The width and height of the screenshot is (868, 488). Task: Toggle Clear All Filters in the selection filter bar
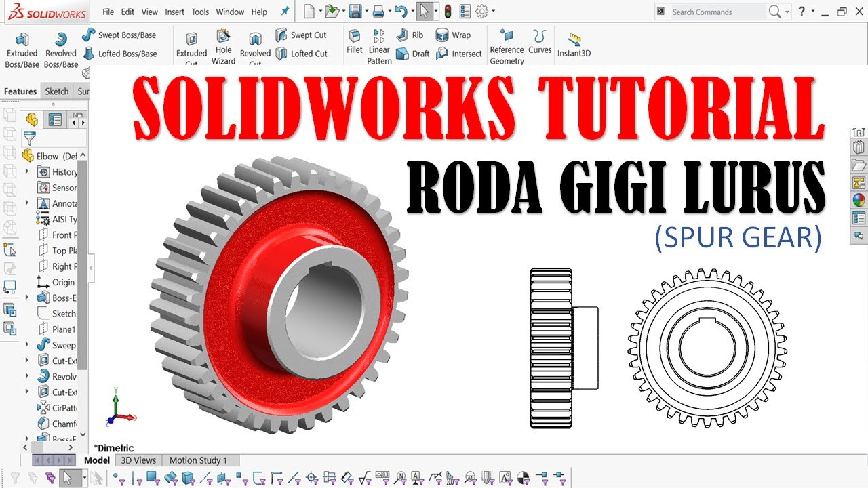(x=32, y=479)
